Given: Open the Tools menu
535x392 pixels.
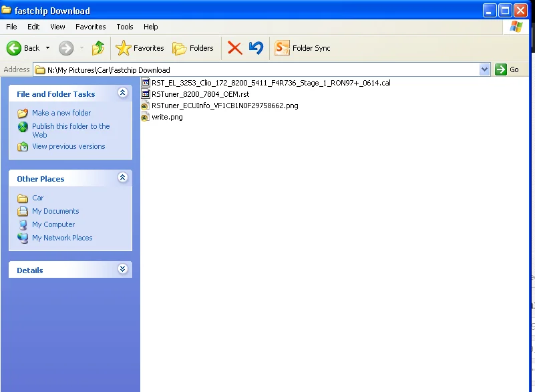Looking at the screenshot, I should click(x=124, y=27).
